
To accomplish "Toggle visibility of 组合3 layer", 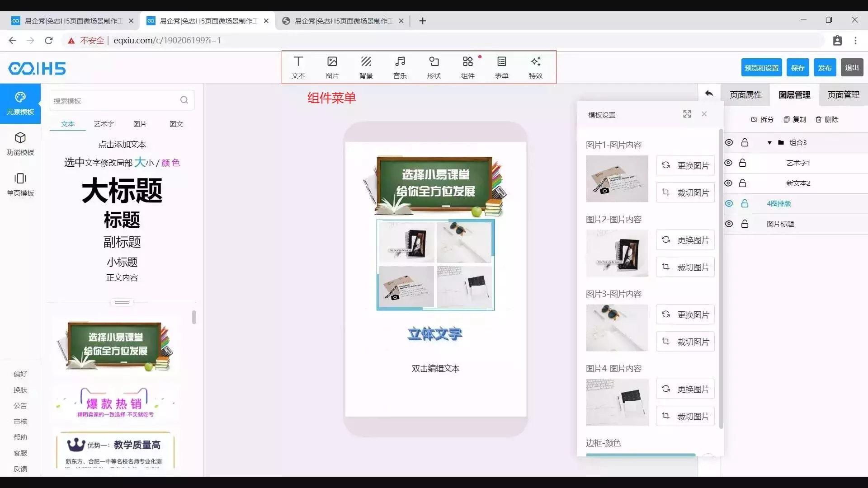I will pos(729,142).
